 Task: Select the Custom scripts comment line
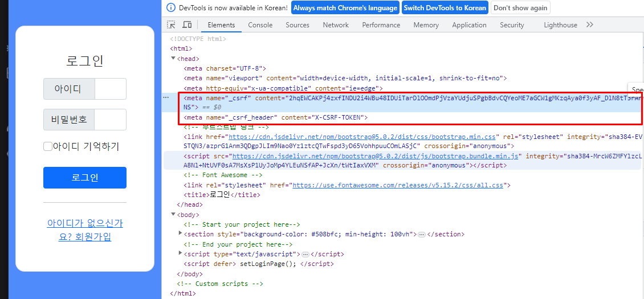pyautogui.click(x=220, y=284)
